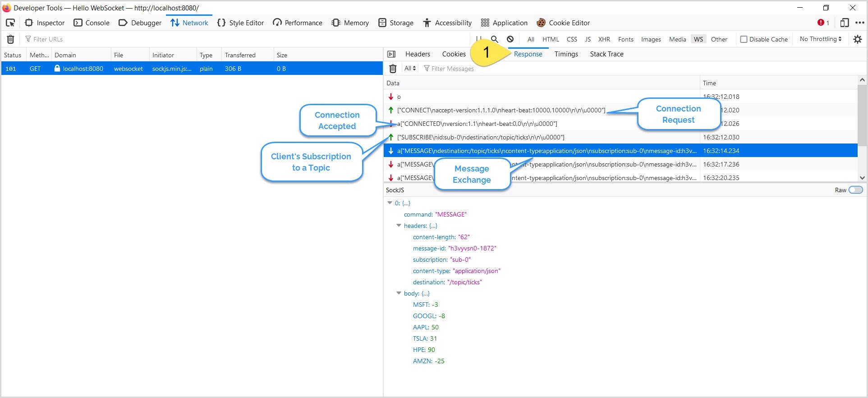
Task: Enable the Disable Cache checkbox
Action: (744, 39)
